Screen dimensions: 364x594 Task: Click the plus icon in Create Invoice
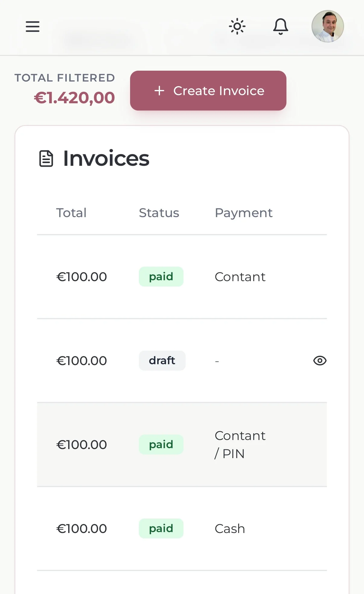pos(159,91)
